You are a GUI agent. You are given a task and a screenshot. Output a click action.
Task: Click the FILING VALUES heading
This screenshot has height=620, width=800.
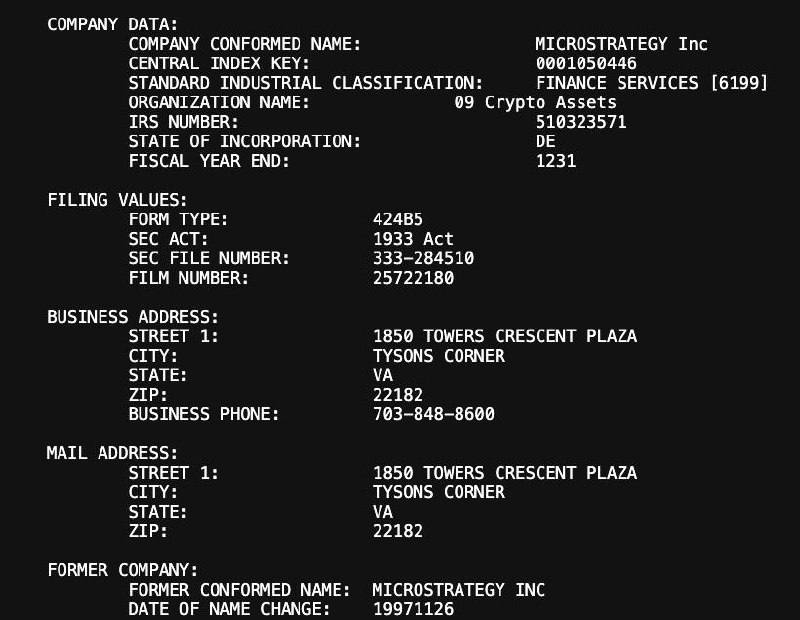117,200
